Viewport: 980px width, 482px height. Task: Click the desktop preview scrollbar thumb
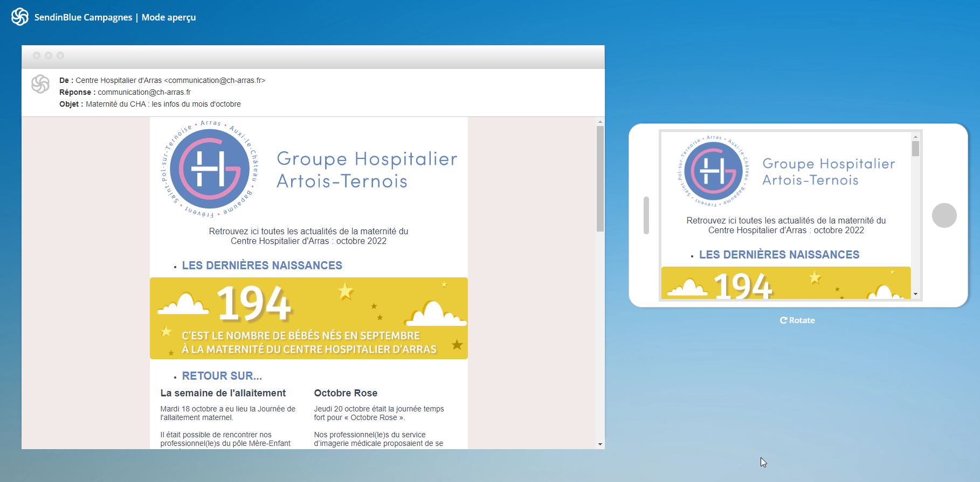pos(600,178)
